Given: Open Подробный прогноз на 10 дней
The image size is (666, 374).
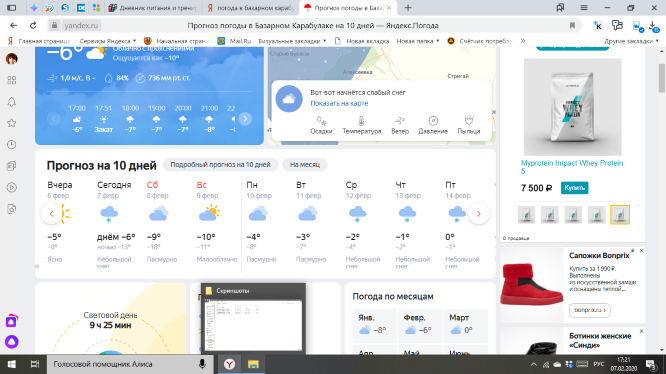Looking at the screenshot, I should pyautogui.click(x=220, y=165).
